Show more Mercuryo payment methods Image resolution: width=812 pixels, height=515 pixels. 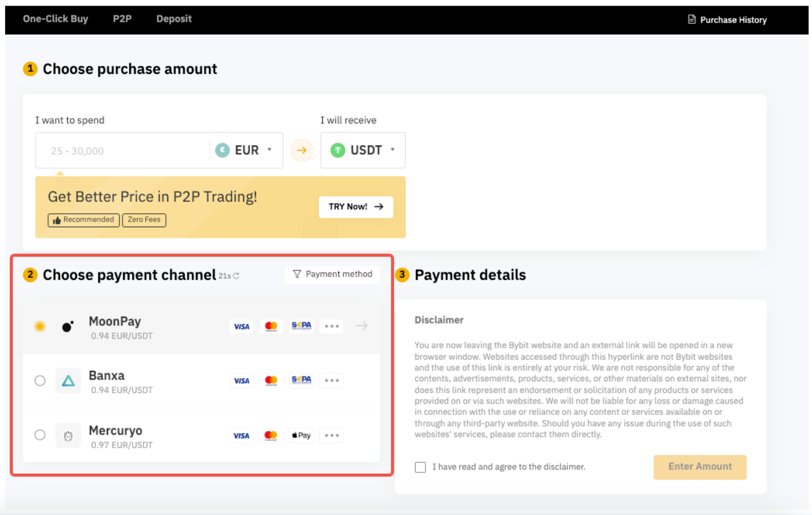click(331, 436)
